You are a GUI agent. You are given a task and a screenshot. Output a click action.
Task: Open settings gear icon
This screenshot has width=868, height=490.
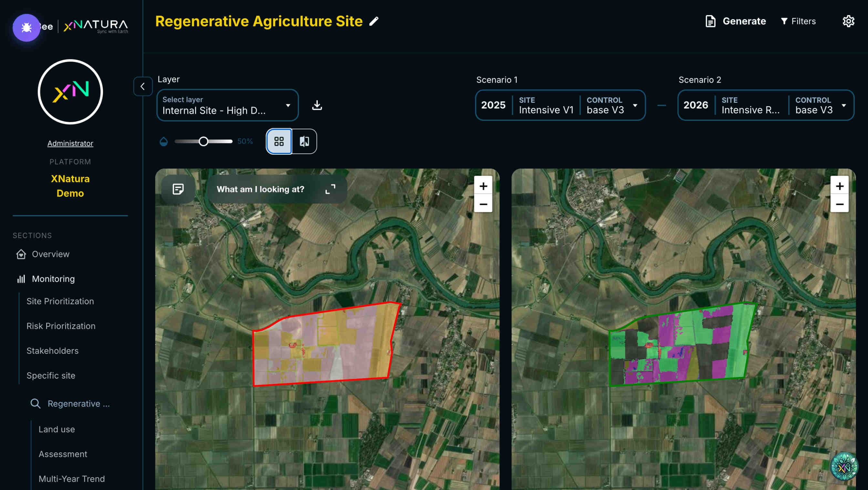tap(848, 21)
